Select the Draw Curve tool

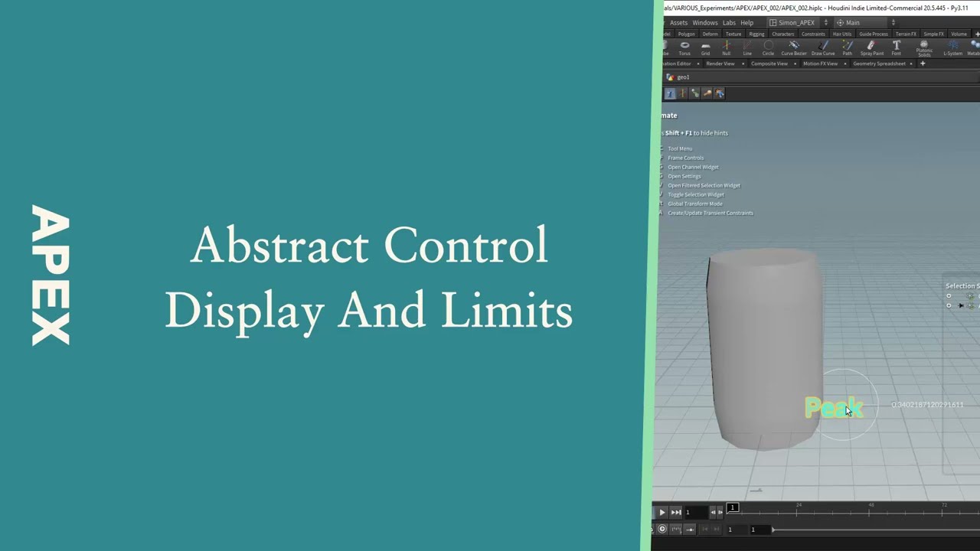click(823, 47)
